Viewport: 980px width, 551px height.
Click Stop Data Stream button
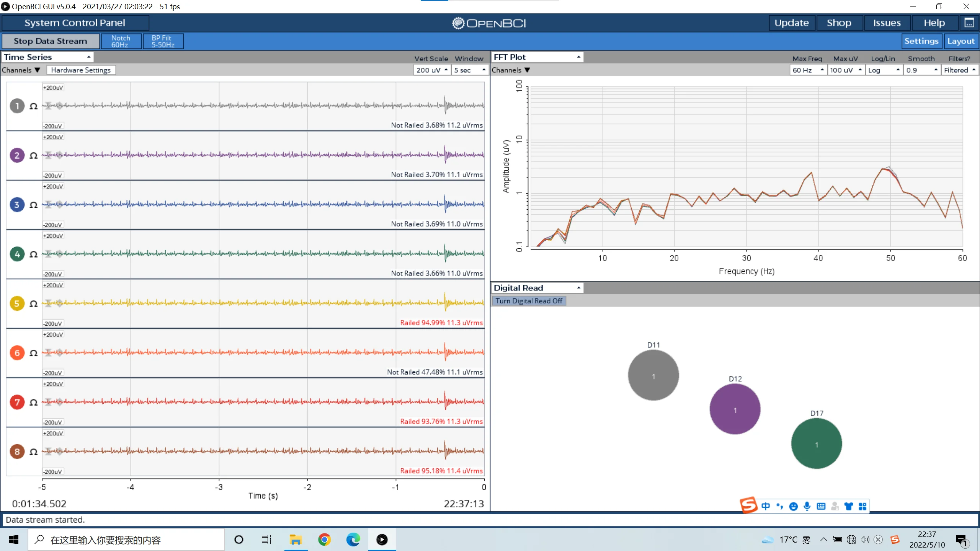[x=51, y=41]
